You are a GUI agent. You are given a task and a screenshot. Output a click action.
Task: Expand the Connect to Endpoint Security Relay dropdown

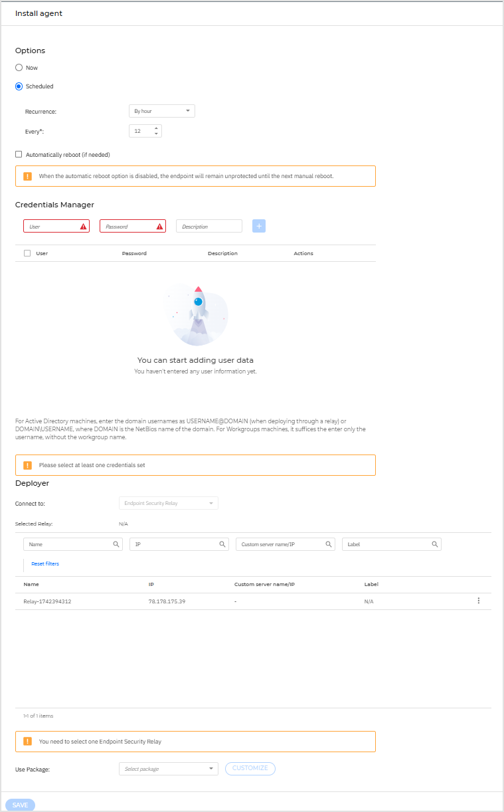coord(168,503)
